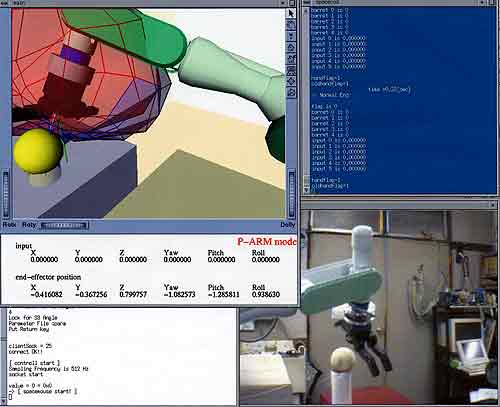The image size is (500, 407).
Task: Click scroll-down arrow in blue terminal
Action: [x=306, y=190]
